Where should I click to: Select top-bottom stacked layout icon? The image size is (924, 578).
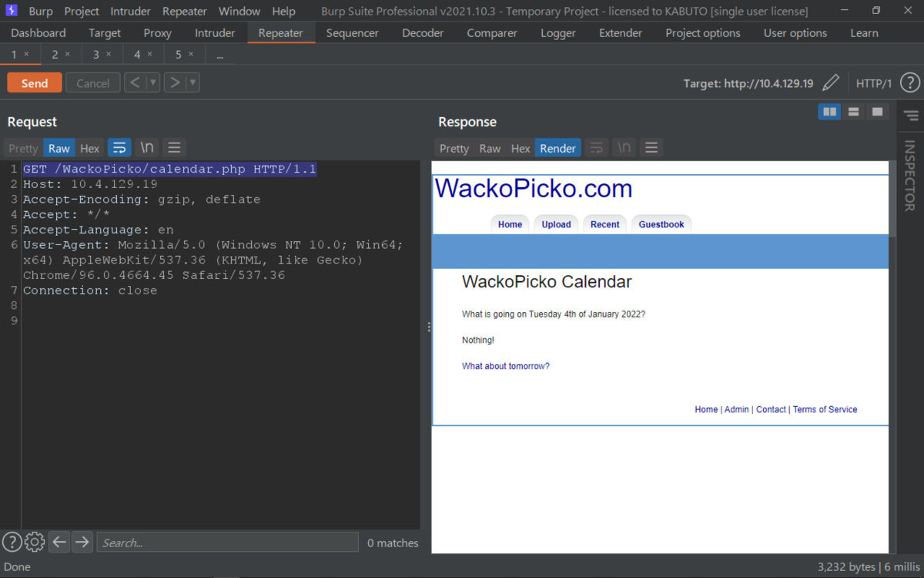[x=853, y=112]
